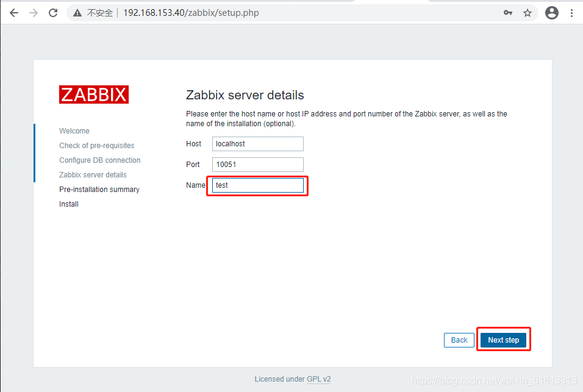This screenshot has width=583, height=392.
Task: Select the Welcome setup step
Action: [74, 131]
